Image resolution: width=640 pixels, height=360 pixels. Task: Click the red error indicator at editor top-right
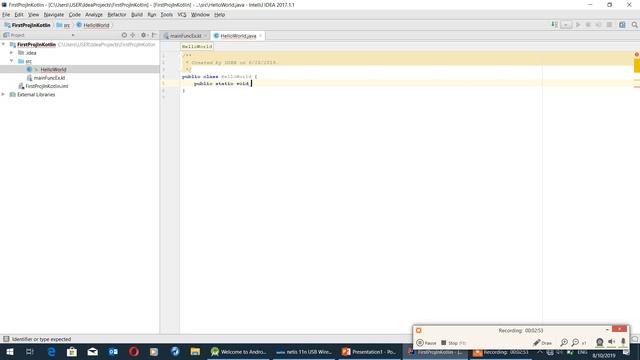pos(636,54)
